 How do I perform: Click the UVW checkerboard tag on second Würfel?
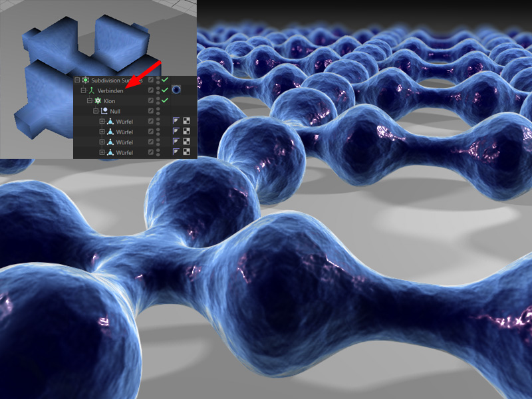click(x=186, y=131)
